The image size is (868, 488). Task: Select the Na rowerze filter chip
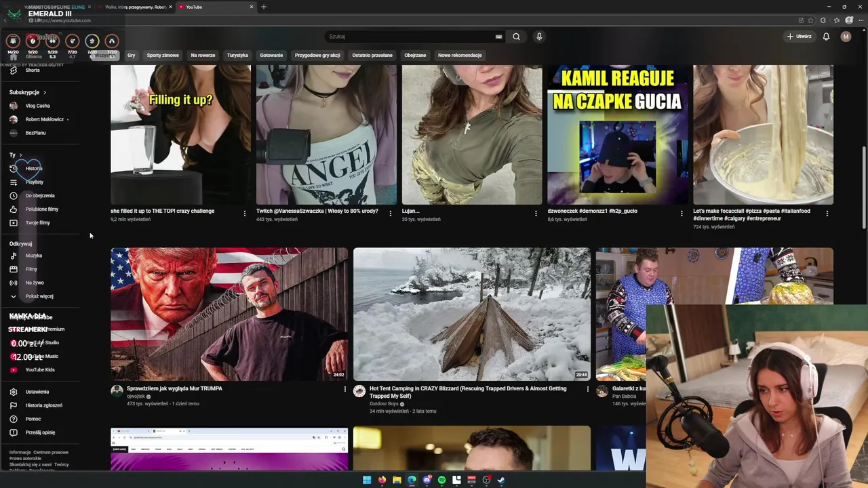click(203, 55)
